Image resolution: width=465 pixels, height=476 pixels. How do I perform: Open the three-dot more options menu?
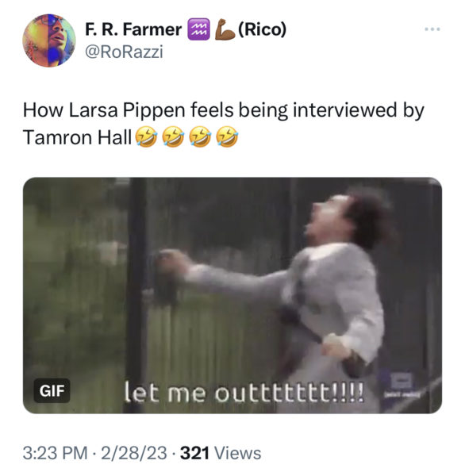click(432, 29)
